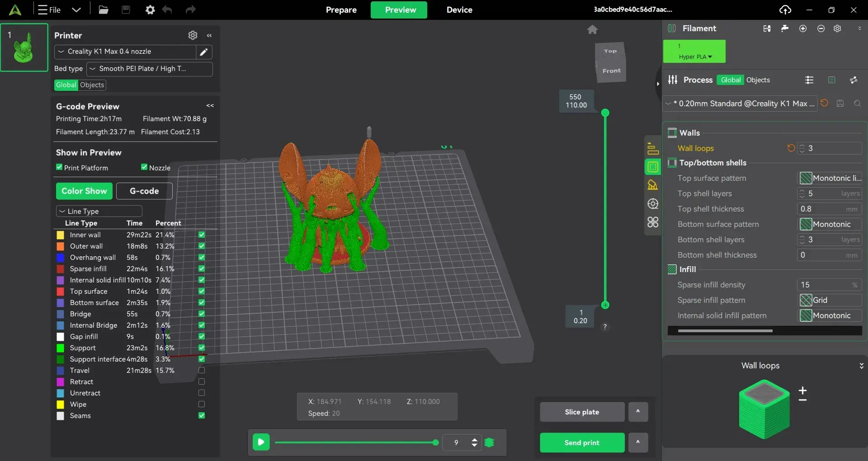Open filament settings gear icon
Viewport: 868px width, 461px height.
click(x=837, y=28)
